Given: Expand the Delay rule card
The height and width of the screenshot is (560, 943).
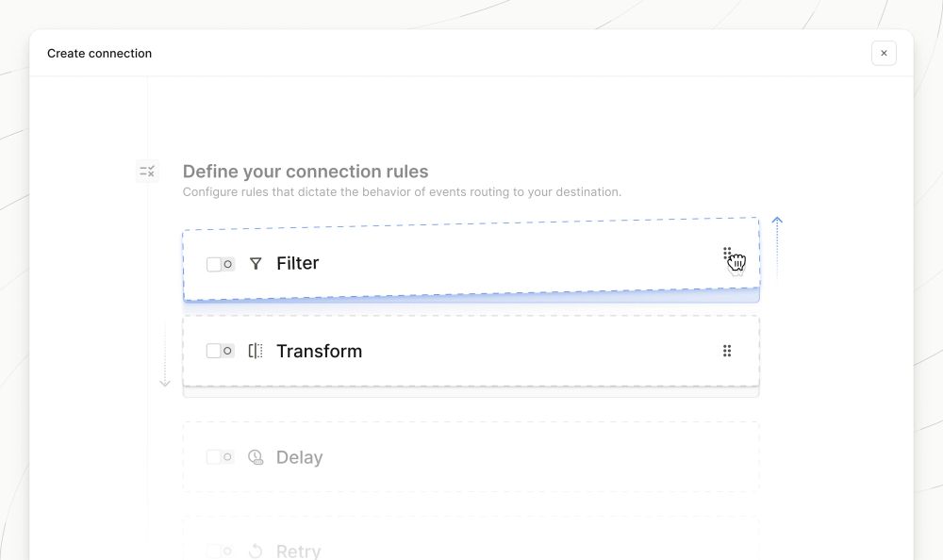Looking at the screenshot, I should pyautogui.click(x=471, y=457).
